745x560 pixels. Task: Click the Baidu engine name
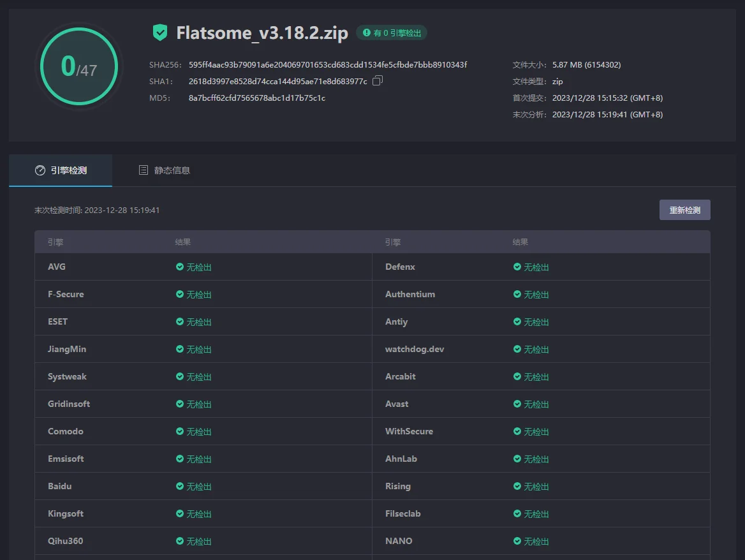[x=59, y=487]
